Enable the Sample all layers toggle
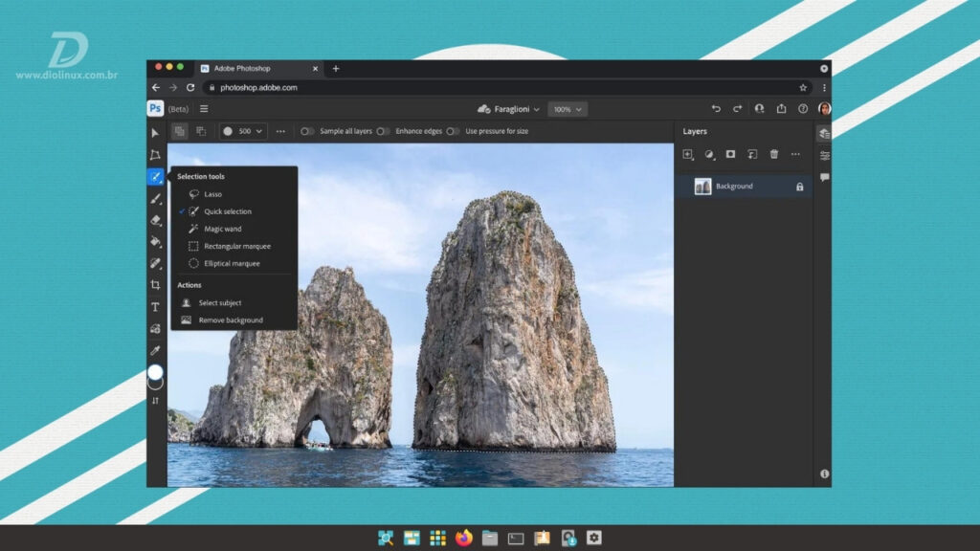The height and width of the screenshot is (551, 980). (304, 131)
